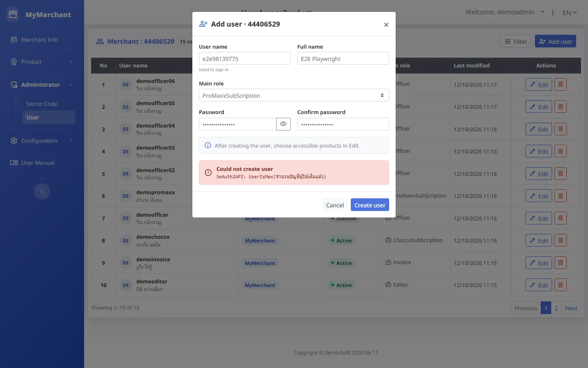
Task: Click into the Password field
Action: click(238, 124)
